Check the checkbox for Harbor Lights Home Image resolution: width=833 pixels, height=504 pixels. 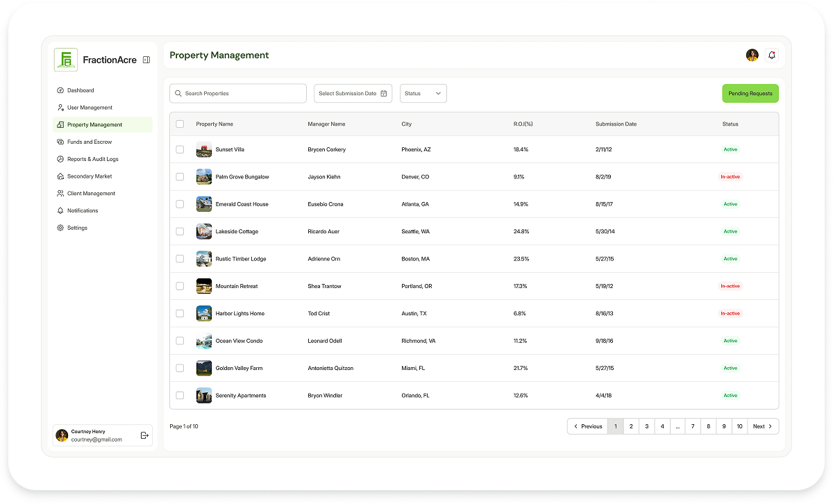(180, 313)
